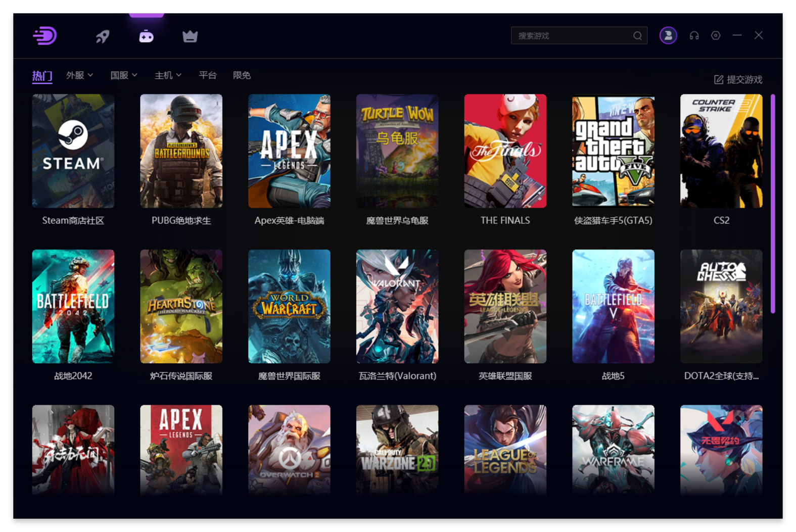The height and width of the screenshot is (532, 796).
Task: Open the 魔兽世界乌龟服 cover
Action: (x=397, y=151)
